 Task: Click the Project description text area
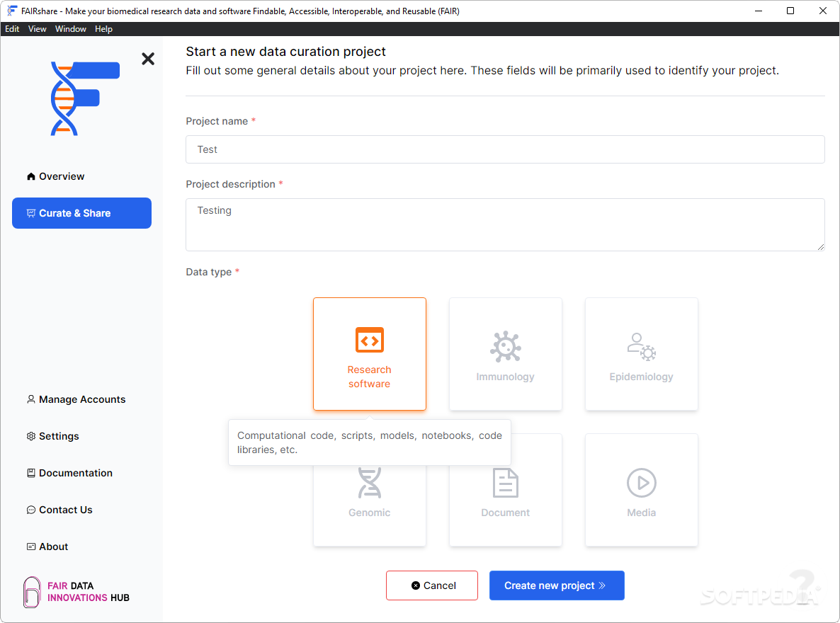[x=505, y=225]
